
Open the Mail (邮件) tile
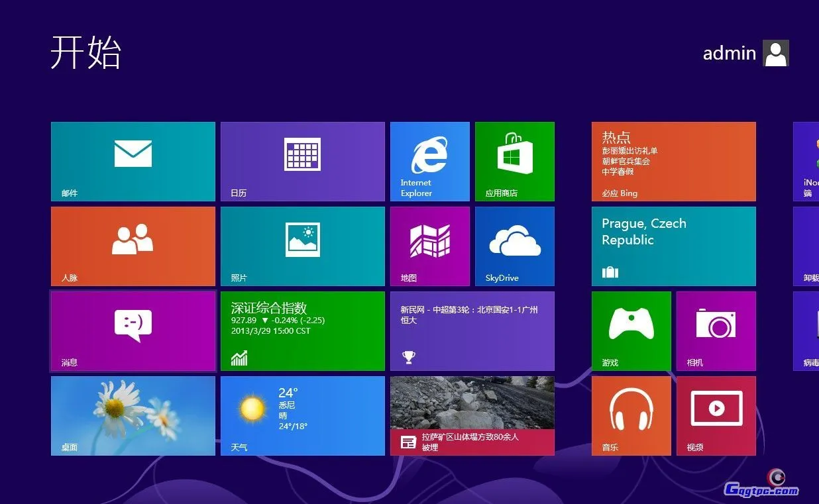tap(133, 161)
